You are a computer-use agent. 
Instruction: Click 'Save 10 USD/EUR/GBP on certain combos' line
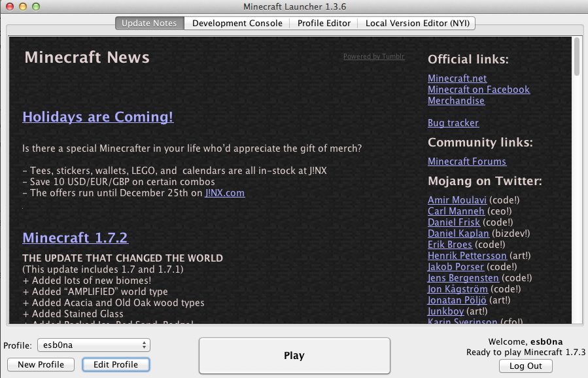point(119,182)
